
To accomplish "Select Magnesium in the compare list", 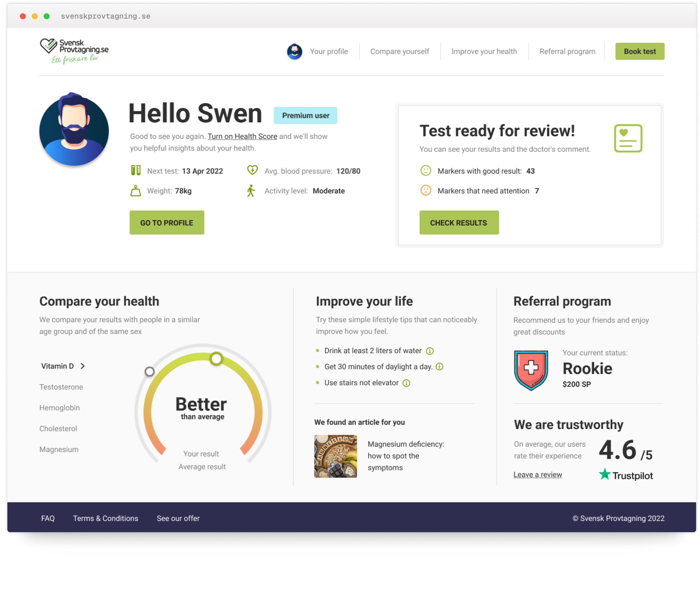I will 59,449.
